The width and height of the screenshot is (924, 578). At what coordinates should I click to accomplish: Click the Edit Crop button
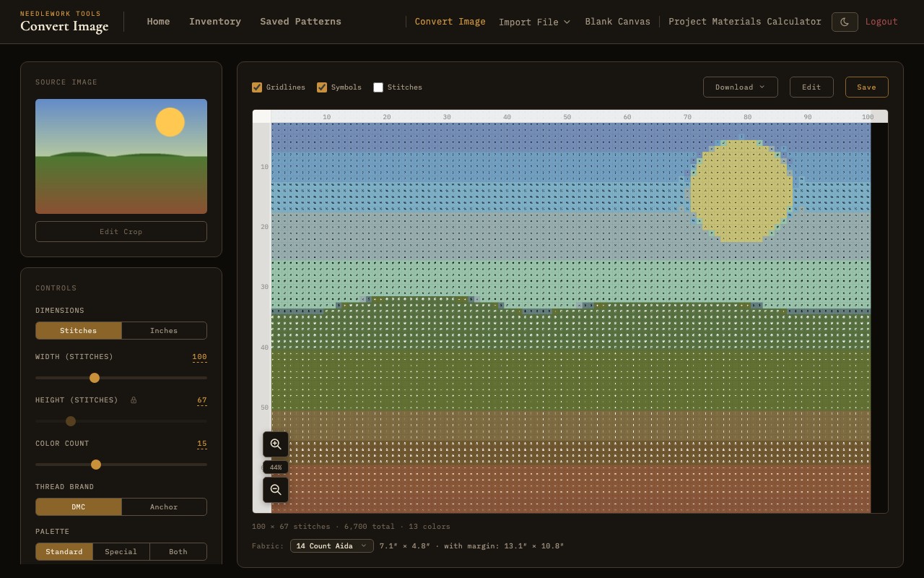121,231
